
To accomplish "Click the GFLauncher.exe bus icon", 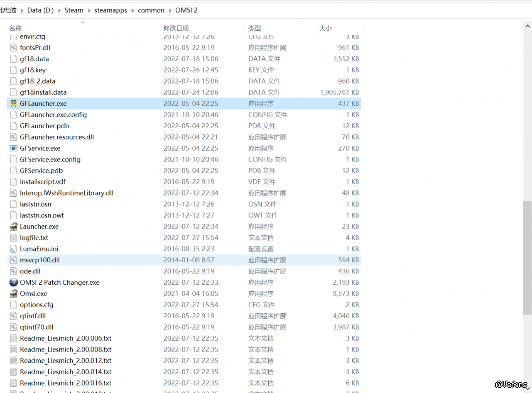I will tap(14, 103).
